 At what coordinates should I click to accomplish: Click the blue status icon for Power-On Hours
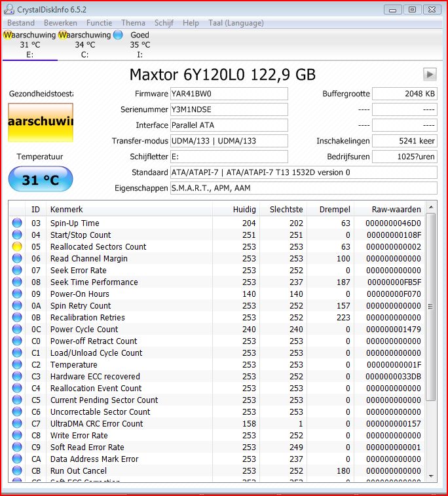pos(17,294)
